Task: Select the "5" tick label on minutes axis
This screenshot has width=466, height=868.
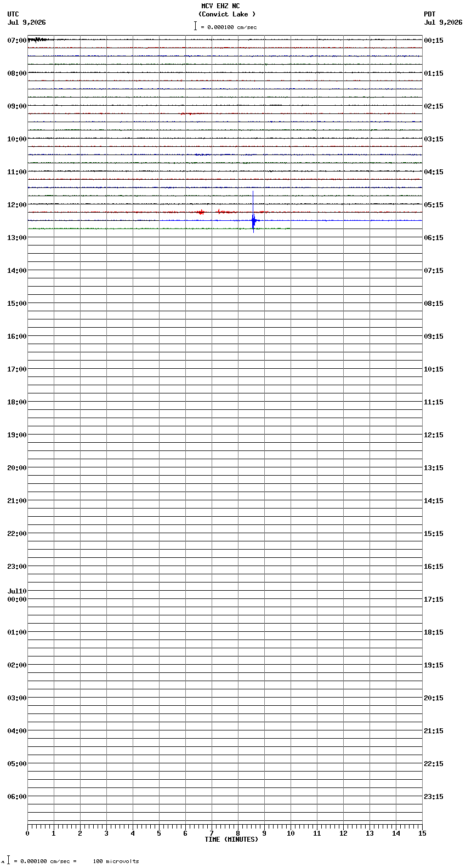Action: (x=159, y=833)
